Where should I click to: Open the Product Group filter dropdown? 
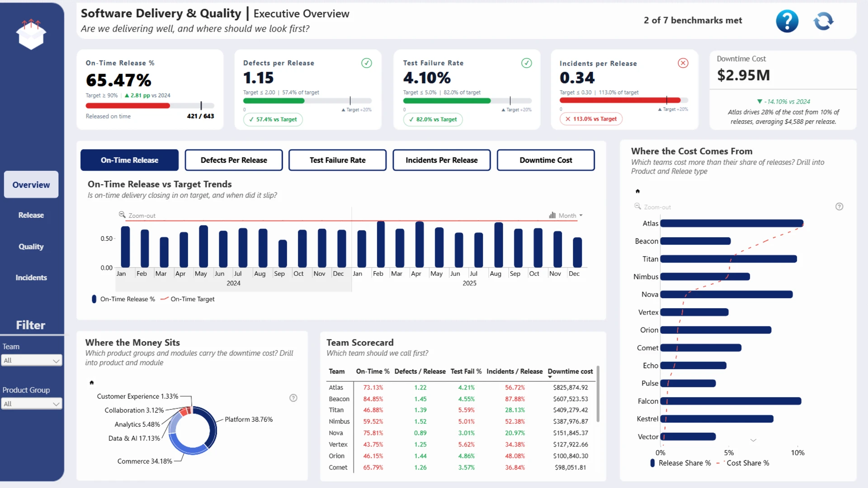31,404
